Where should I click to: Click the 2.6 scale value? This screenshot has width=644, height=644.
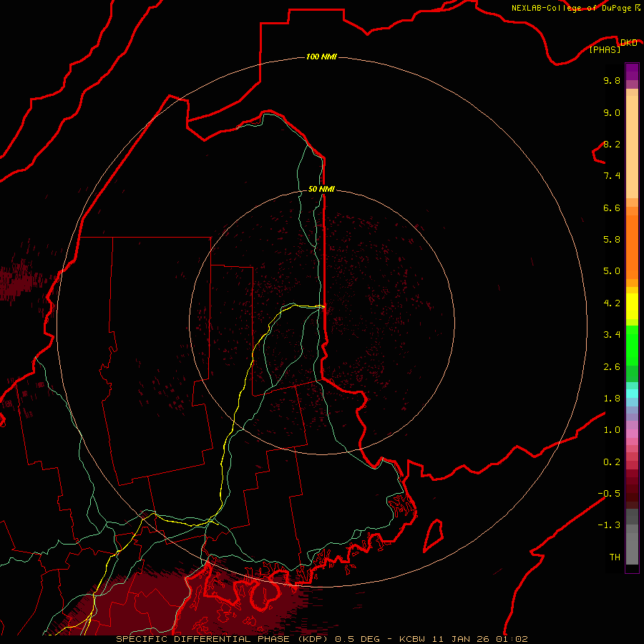(x=612, y=367)
